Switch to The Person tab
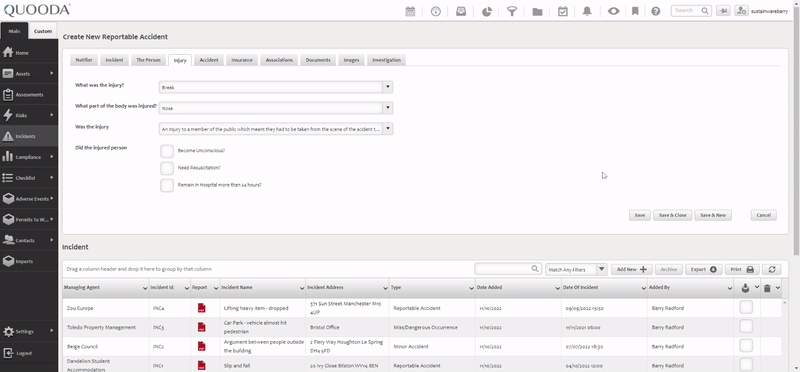This screenshot has height=372, width=800. (148, 60)
